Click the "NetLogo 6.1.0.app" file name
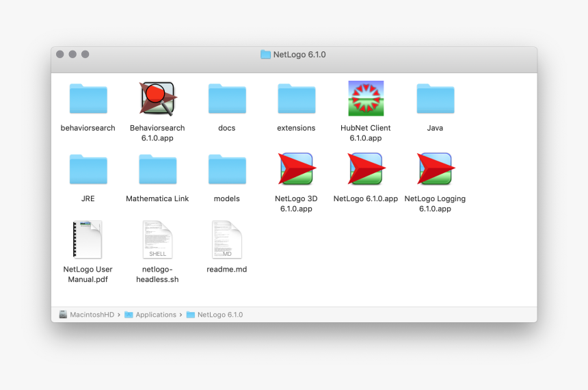The image size is (588, 390). pos(366,198)
